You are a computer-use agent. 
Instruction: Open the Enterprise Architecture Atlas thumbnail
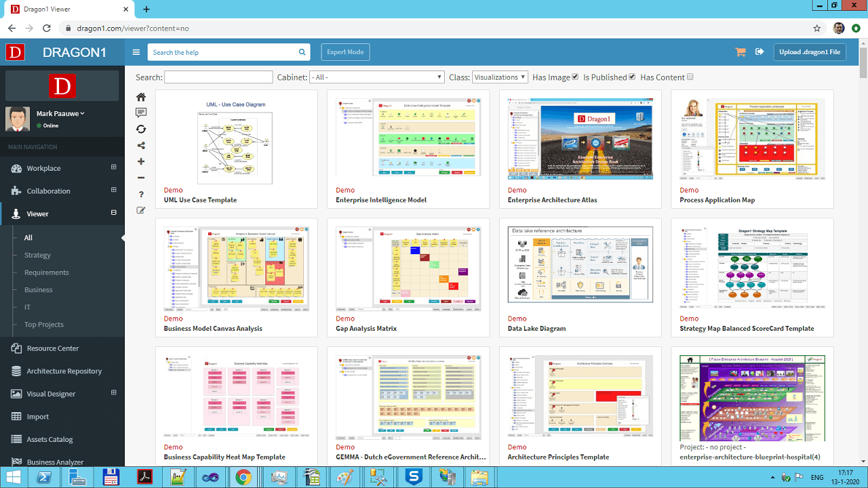pos(580,139)
